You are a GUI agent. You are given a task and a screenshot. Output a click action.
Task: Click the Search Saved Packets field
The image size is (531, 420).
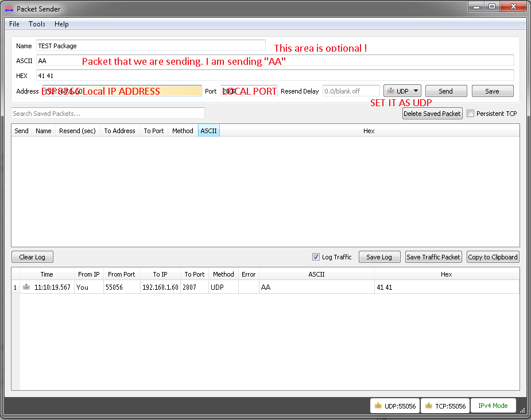(107, 112)
